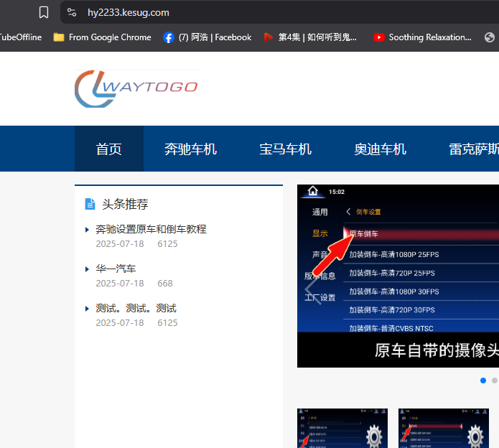Open the Facebook bookmark
The height and width of the screenshot is (448, 499).
coord(207,37)
